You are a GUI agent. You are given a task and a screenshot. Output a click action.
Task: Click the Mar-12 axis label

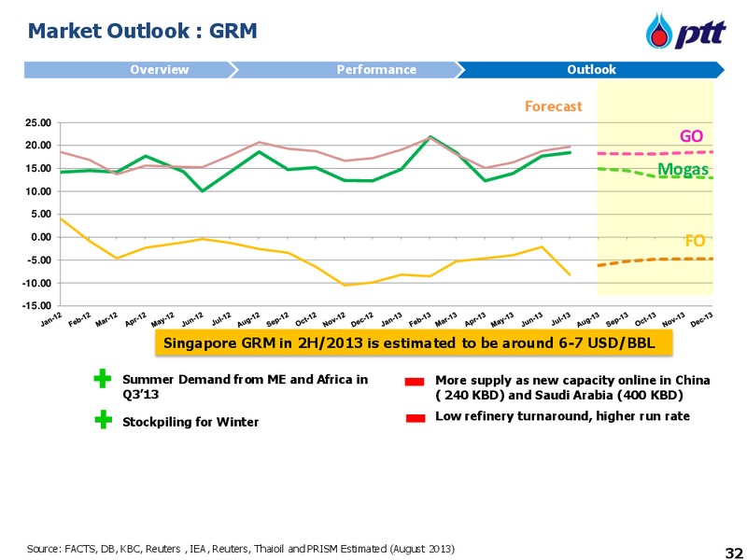(106, 318)
